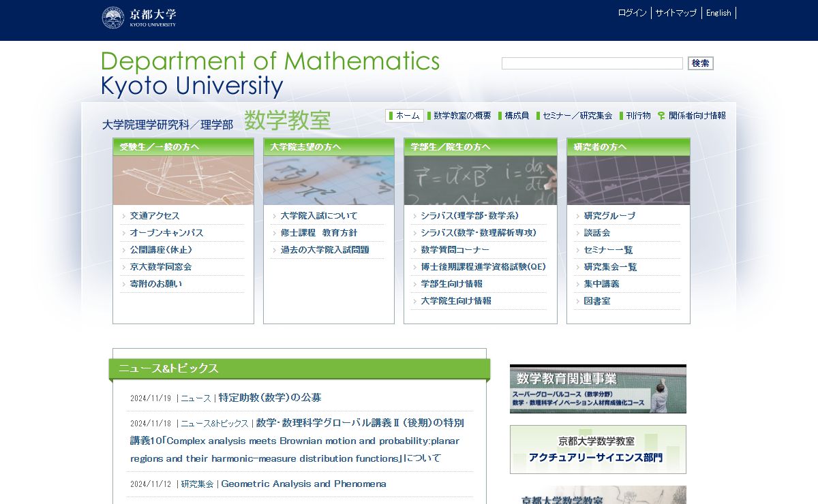Click the date 2024/11/19
818x504 pixels.
(151, 398)
